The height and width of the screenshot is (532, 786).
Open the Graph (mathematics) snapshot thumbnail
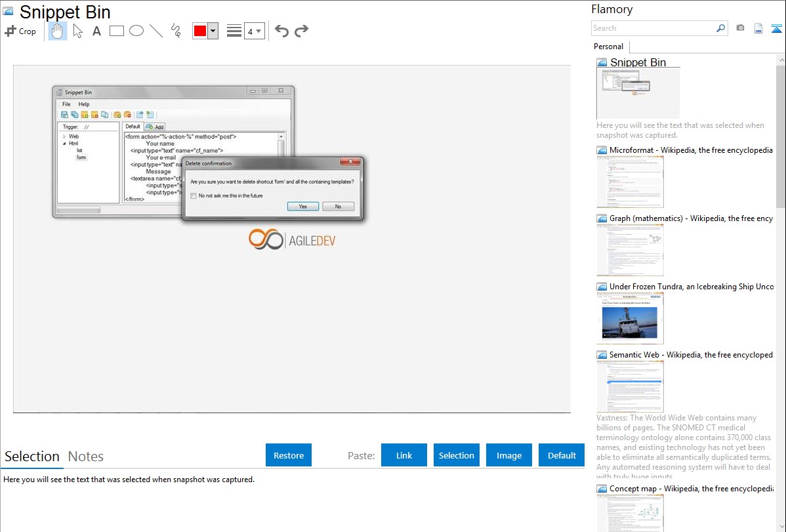click(630, 250)
